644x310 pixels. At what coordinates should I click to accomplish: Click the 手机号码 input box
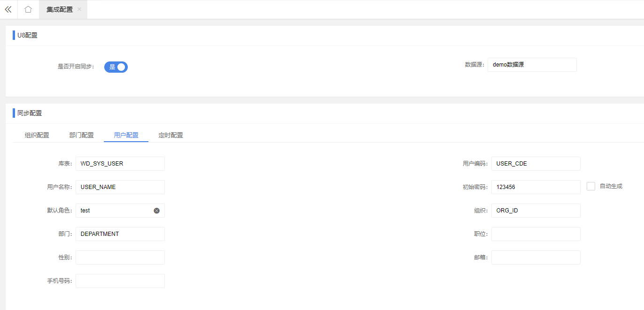click(120, 281)
